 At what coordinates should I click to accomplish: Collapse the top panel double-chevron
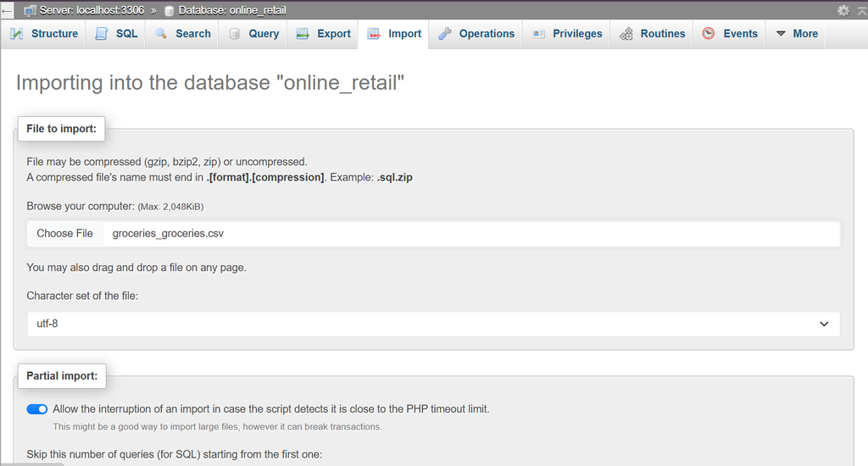862,10
